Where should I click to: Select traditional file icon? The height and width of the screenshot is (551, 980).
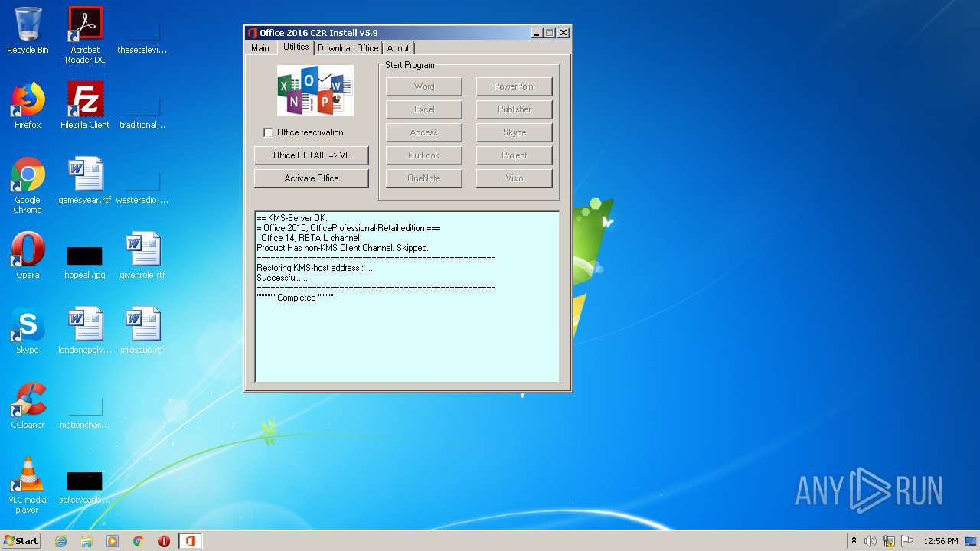[x=142, y=113]
